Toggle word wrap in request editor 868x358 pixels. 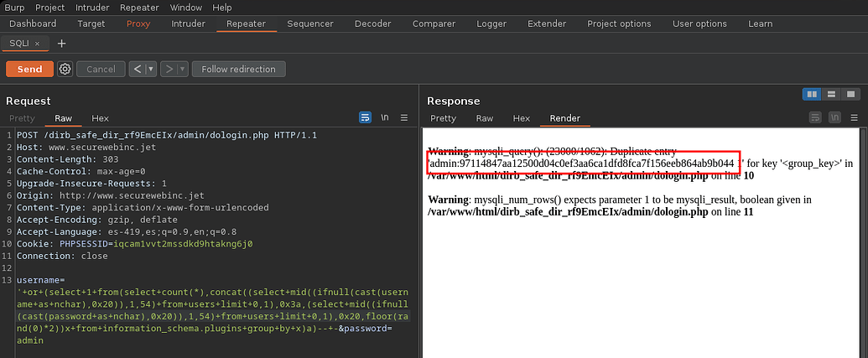click(x=366, y=118)
